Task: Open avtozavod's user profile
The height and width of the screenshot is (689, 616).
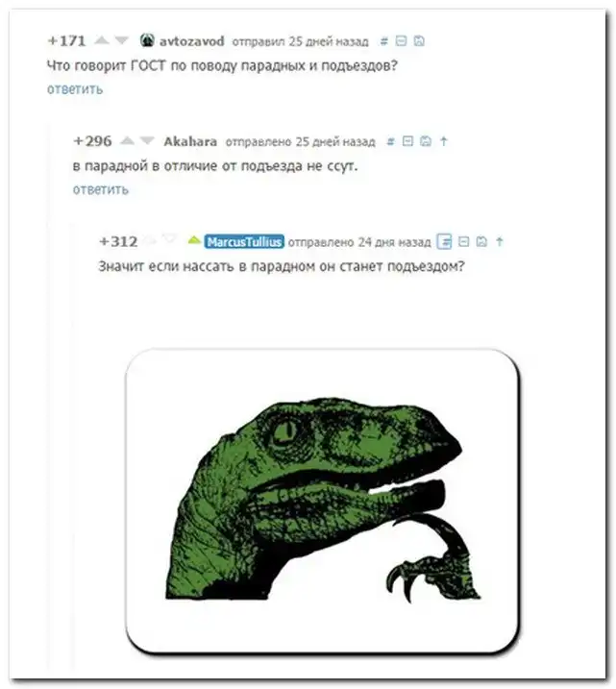Action: [191, 41]
